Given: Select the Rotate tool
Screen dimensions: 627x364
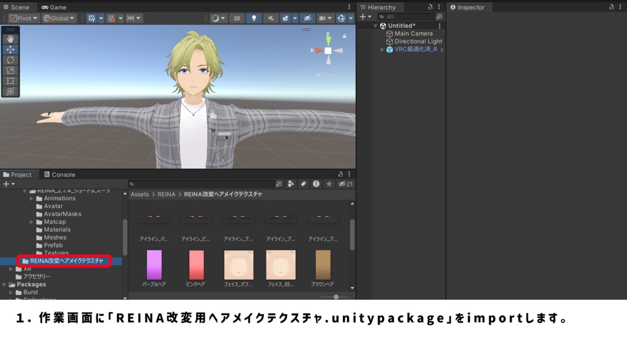Looking at the screenshot, I should (x=10, y=59).
